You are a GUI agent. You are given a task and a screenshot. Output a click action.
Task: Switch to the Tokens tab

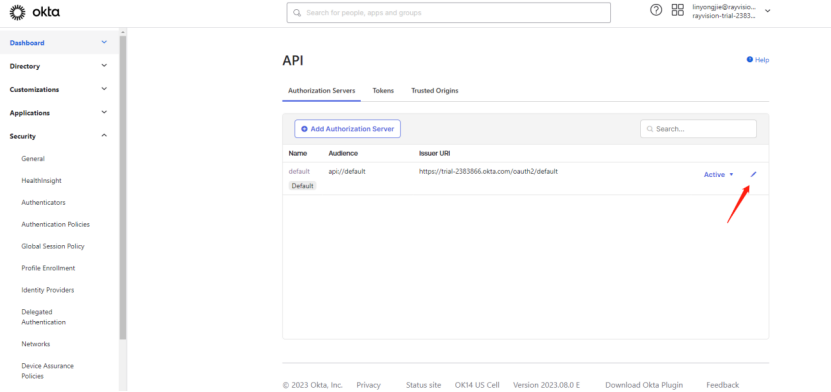click(x=383, y=91)
